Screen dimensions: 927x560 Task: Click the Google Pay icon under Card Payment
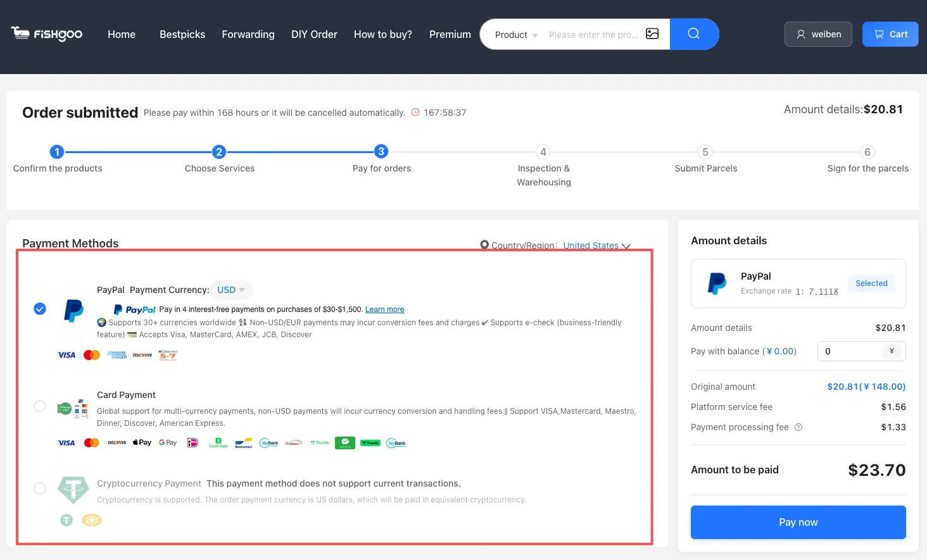click(x=168, y=442)
